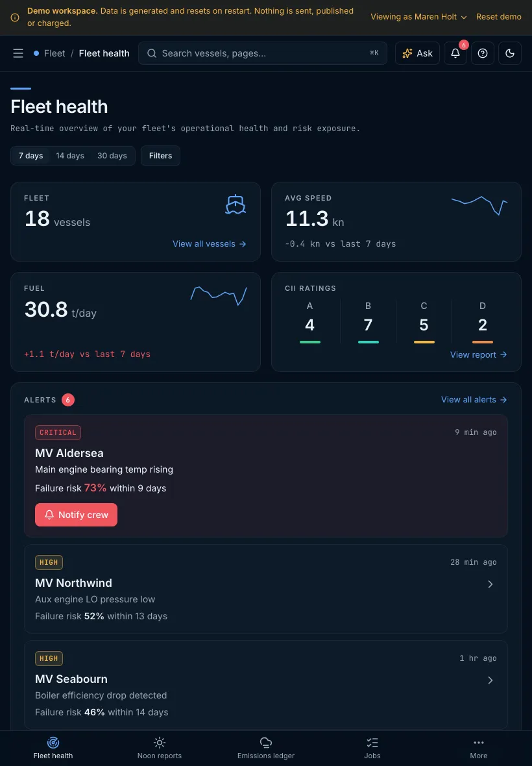Click the info icon in demo banner
The height and width of the screenshot is (766, 532).
(15, 17)
